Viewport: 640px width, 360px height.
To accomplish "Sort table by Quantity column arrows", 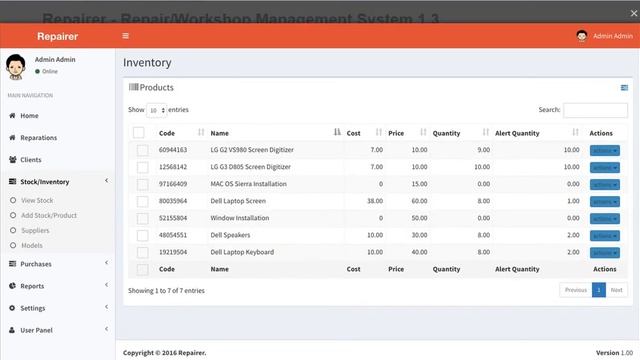I will click(485, 132).
